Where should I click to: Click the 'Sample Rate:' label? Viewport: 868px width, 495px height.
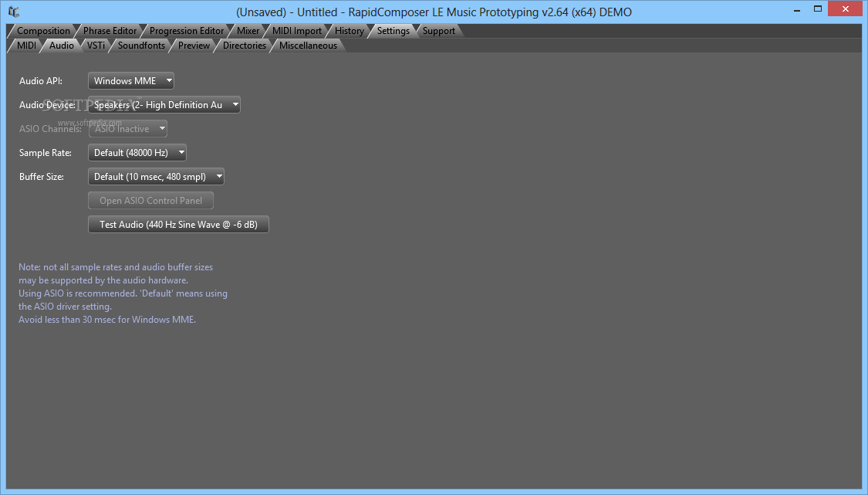tap(46, 152)
